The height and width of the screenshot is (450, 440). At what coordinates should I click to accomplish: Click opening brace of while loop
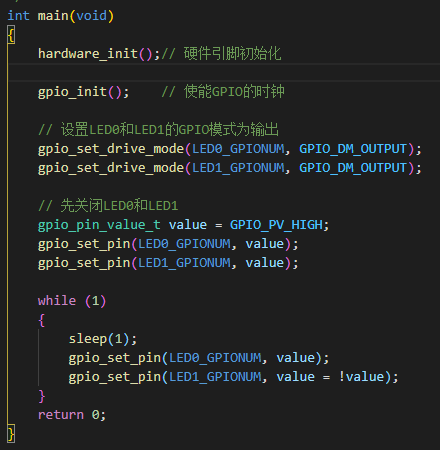[x=42, y=320]
